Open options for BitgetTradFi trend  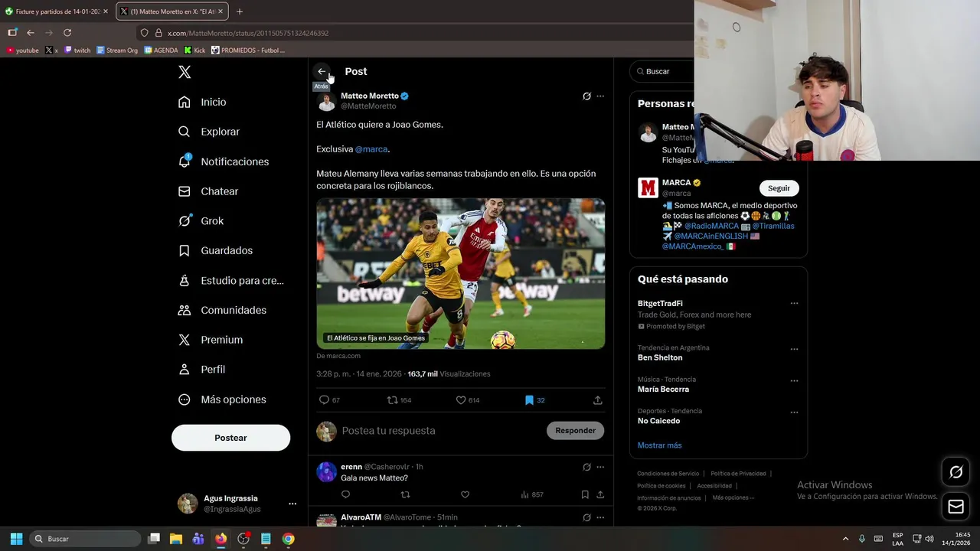pyautogui.click(x=794, y=303)
